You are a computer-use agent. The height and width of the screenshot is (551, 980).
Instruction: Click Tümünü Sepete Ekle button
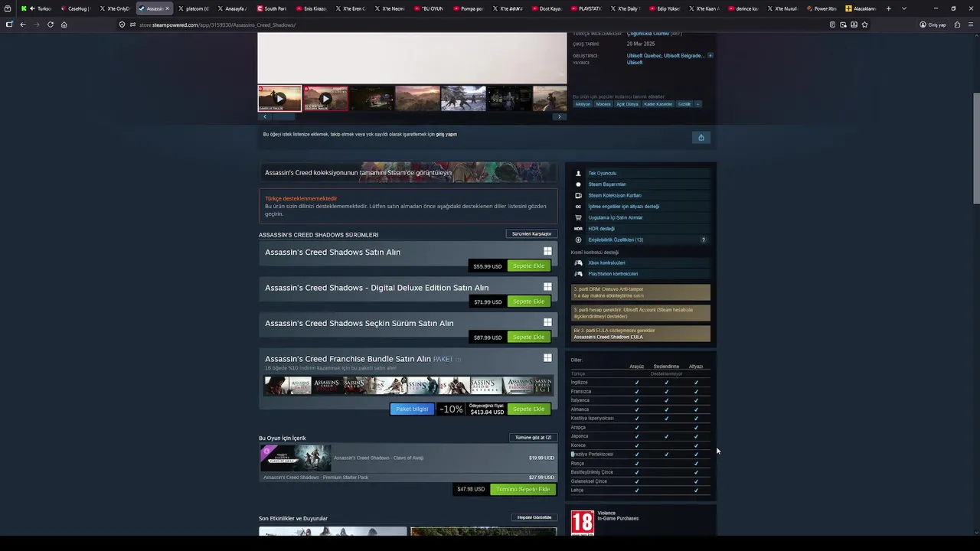click(x=523, y=489)
